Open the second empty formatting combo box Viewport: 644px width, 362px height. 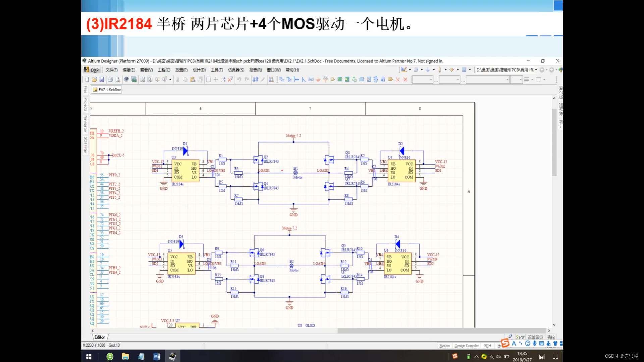point(449,80)
